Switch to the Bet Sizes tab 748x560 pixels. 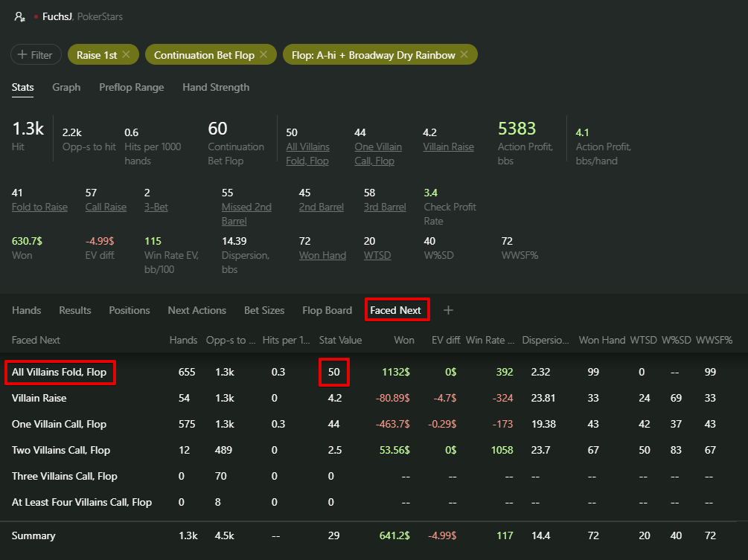pos(264,310)
